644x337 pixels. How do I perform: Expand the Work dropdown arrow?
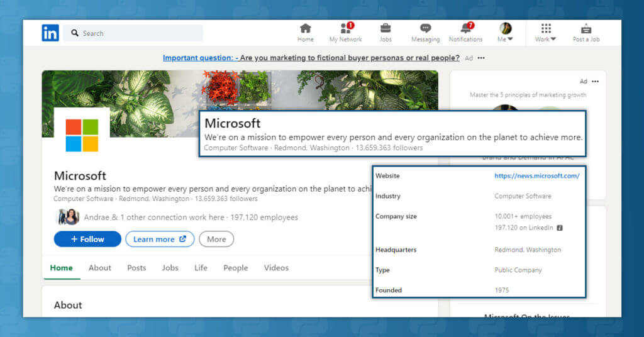(x=553, y=39)
